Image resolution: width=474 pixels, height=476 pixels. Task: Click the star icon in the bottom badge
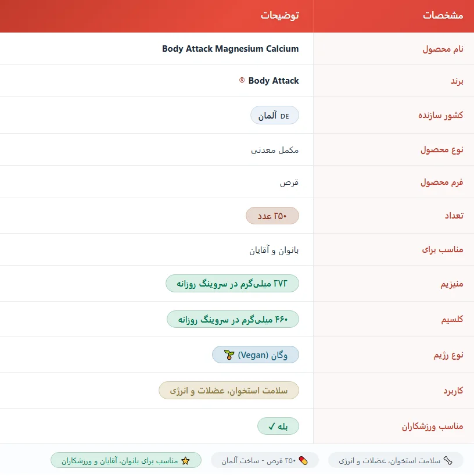185,460
